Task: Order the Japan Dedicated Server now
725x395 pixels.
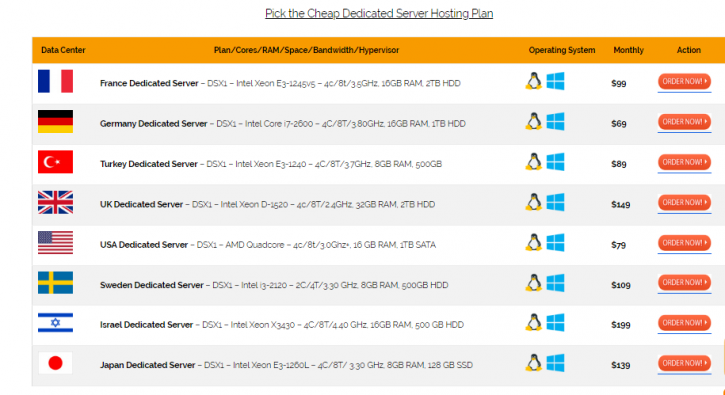Action: pyautogui.click(x=684, y=363)
